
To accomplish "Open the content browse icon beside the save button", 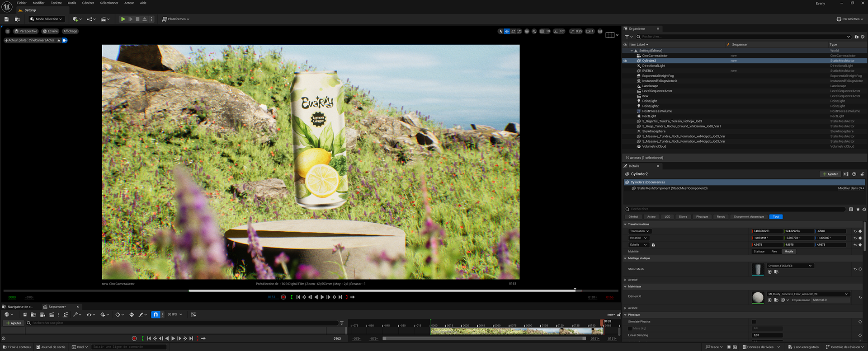I will [x=18, y=19].
